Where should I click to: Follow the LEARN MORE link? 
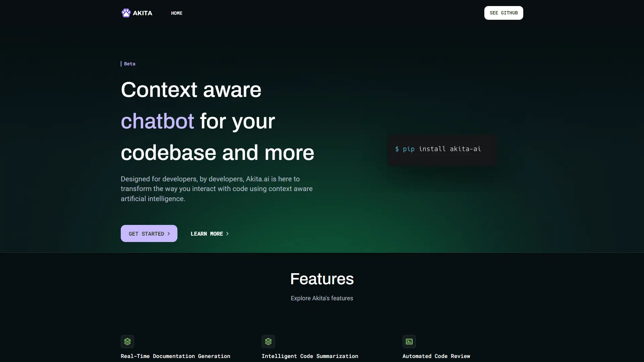point(207,234)
